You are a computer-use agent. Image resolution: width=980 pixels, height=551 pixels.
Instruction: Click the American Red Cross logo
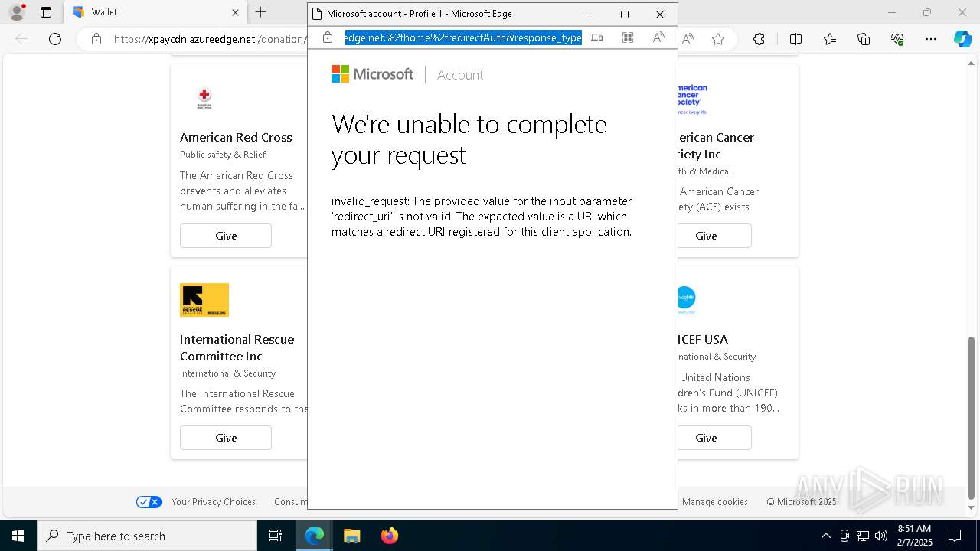pos(204,98)
